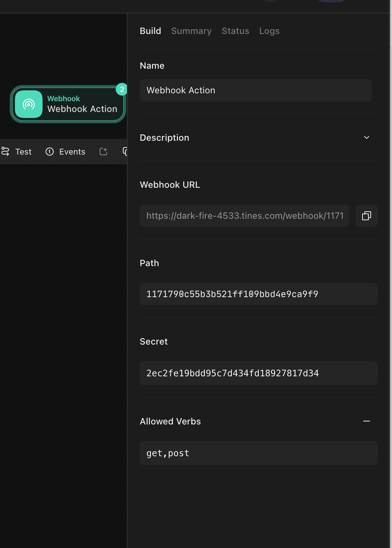
Task: Click the partially hidden icon at toolbar's right edge
Action: (x=125, y=152)
